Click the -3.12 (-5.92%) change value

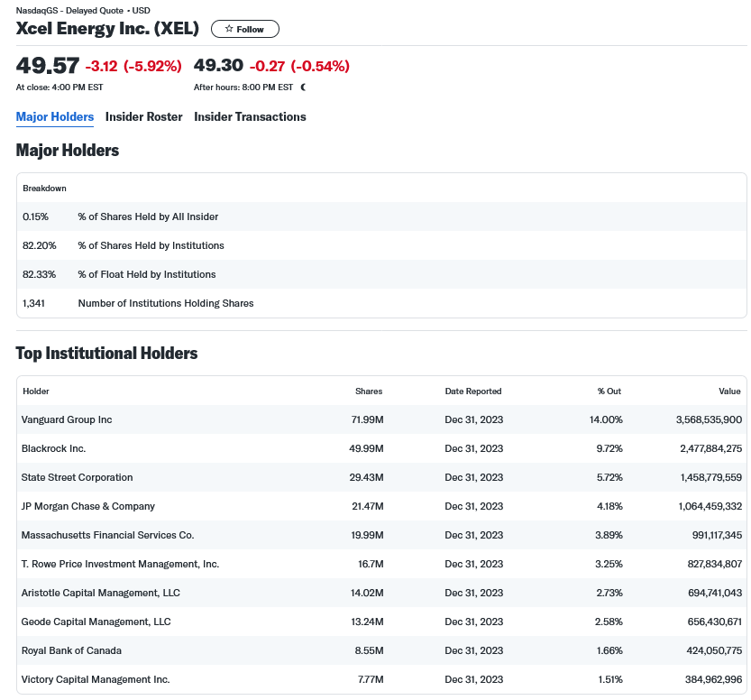pos(133,66)
